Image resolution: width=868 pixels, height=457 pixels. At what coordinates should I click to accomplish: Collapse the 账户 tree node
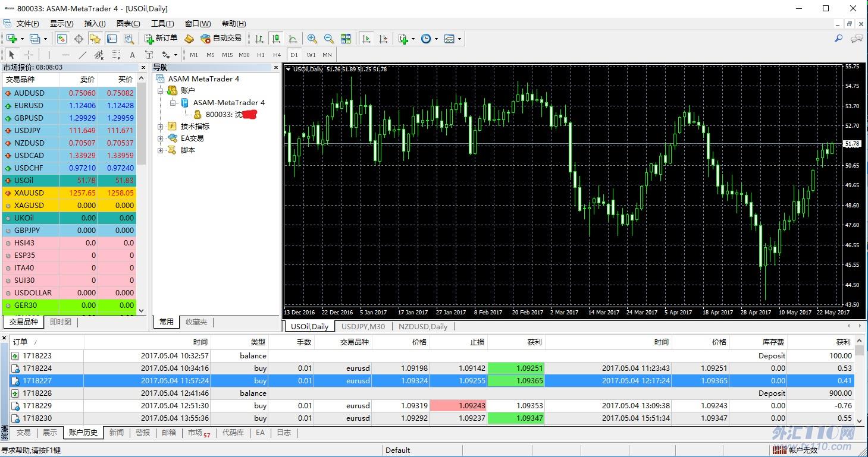tap(161, 90)
